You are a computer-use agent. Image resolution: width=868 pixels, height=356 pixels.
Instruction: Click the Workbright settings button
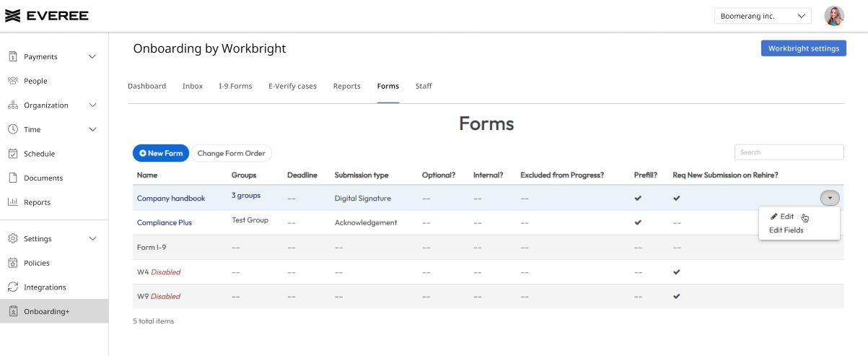[804, 48]
